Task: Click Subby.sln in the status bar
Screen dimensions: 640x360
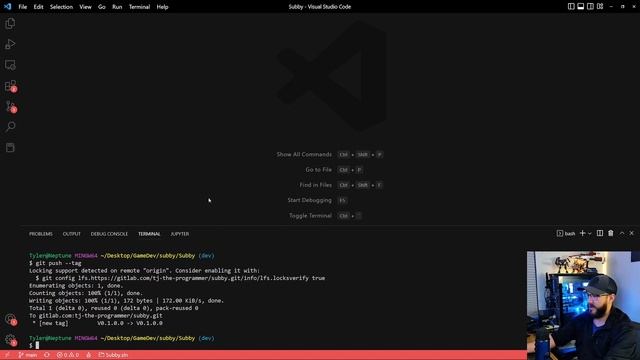Action: click(x=113, y=355)
